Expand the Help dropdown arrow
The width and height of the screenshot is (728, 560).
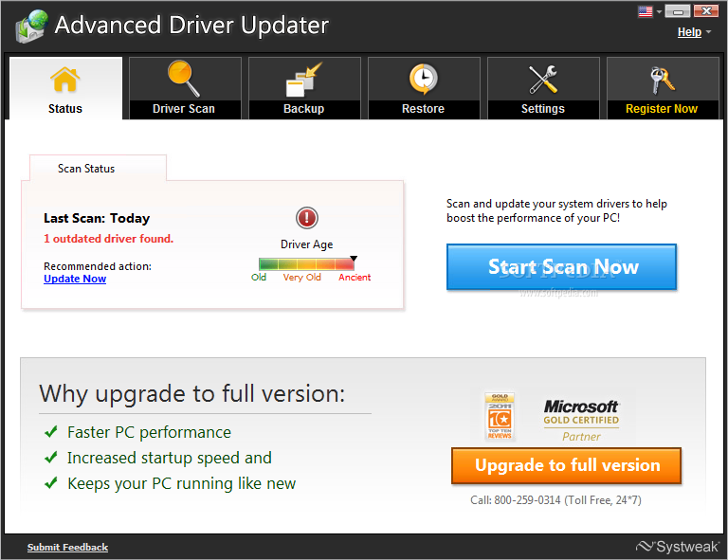(708, 32)
